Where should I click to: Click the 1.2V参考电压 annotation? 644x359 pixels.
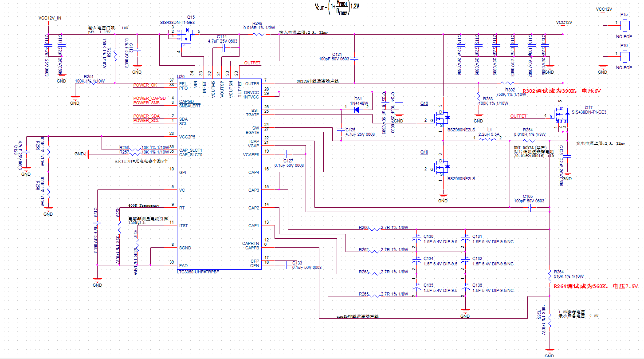[572, 312]
